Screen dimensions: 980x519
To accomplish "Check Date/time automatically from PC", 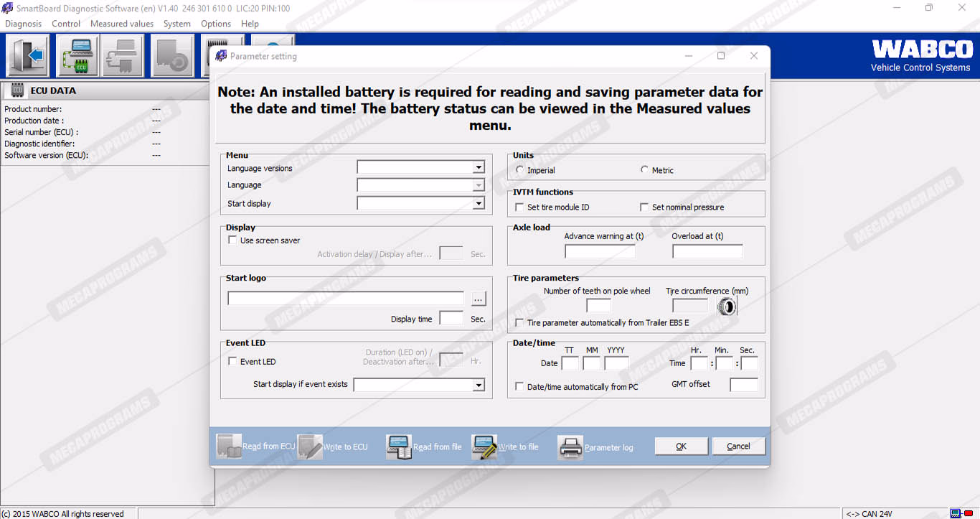I will coord(519,387).
